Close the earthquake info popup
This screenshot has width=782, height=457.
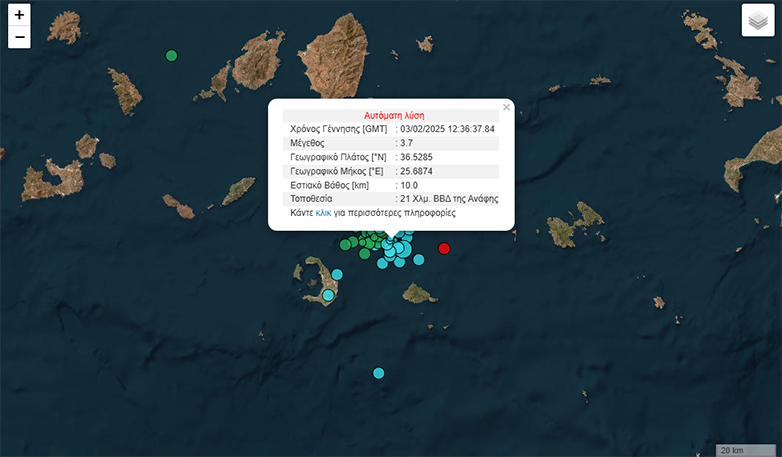pyautogui.click(x=506, y=106)
